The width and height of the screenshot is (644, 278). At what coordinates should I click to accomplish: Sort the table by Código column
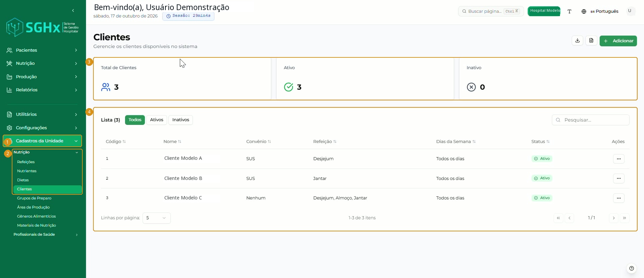coord(116,142)
